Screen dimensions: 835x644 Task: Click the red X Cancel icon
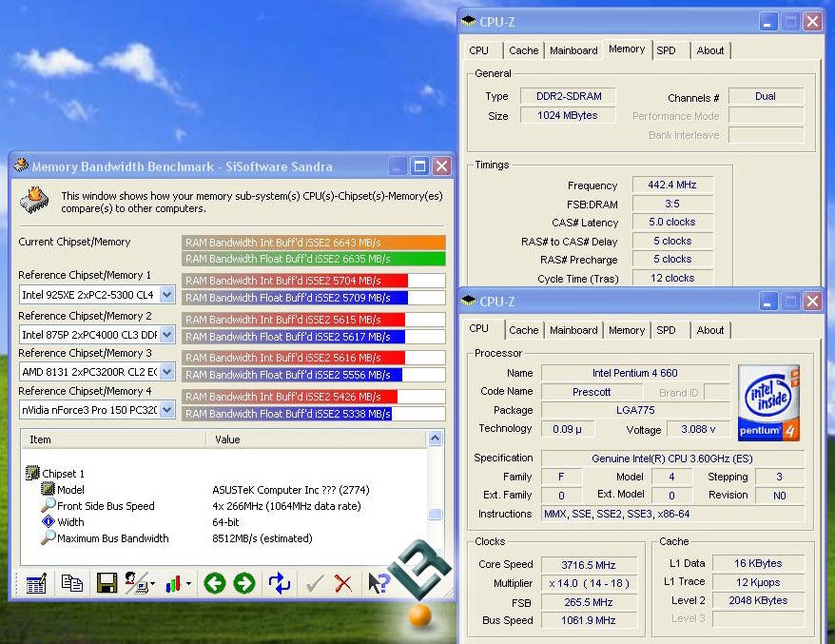343,583
